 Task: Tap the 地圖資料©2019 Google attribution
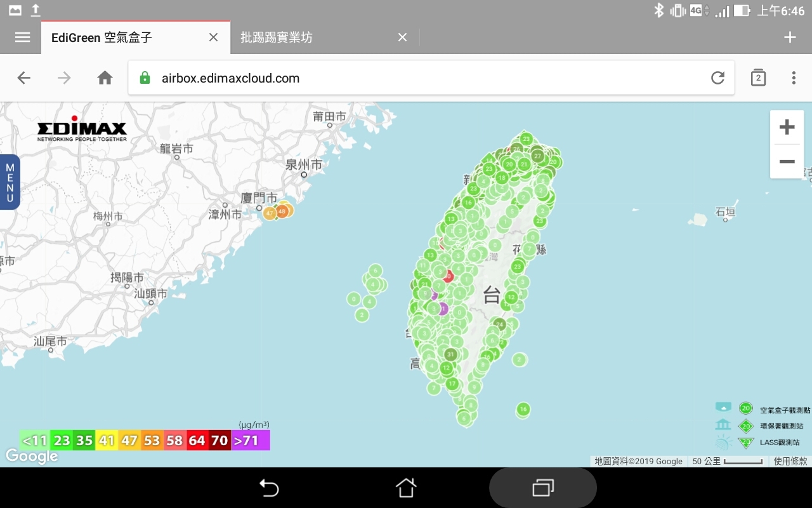tap(639, 462)
